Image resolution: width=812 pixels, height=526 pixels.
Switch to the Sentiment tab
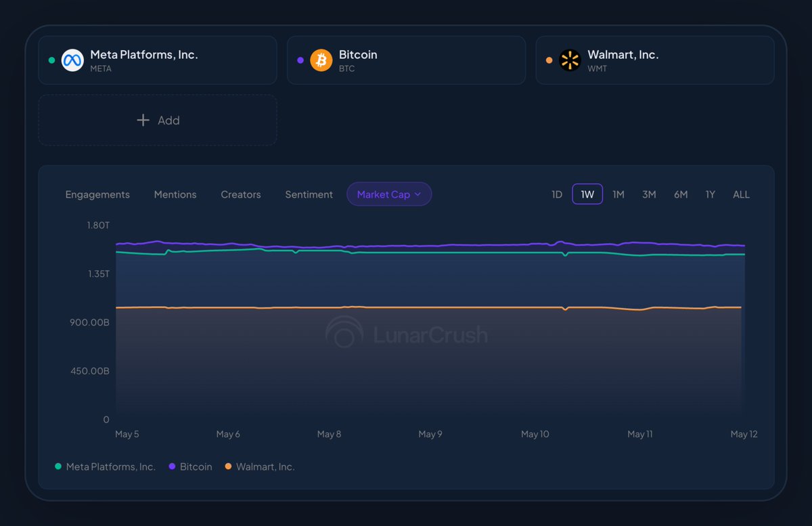point(309,194)
